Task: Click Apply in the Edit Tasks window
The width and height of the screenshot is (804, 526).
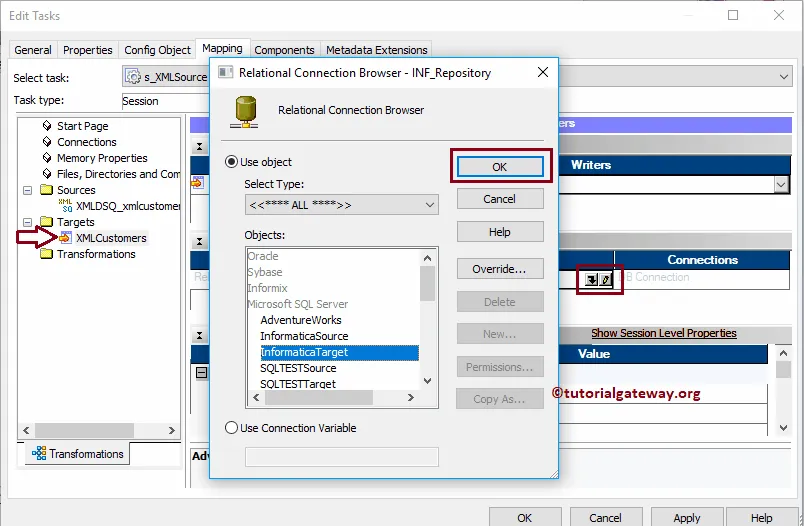Action: (x=687, y=517)
